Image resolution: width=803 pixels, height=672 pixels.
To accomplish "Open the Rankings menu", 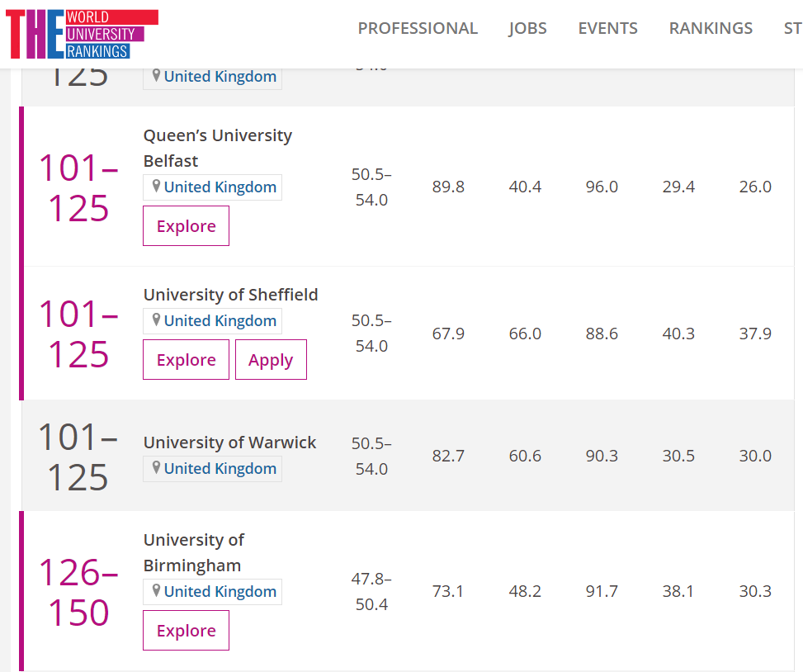I will point(710,28).
